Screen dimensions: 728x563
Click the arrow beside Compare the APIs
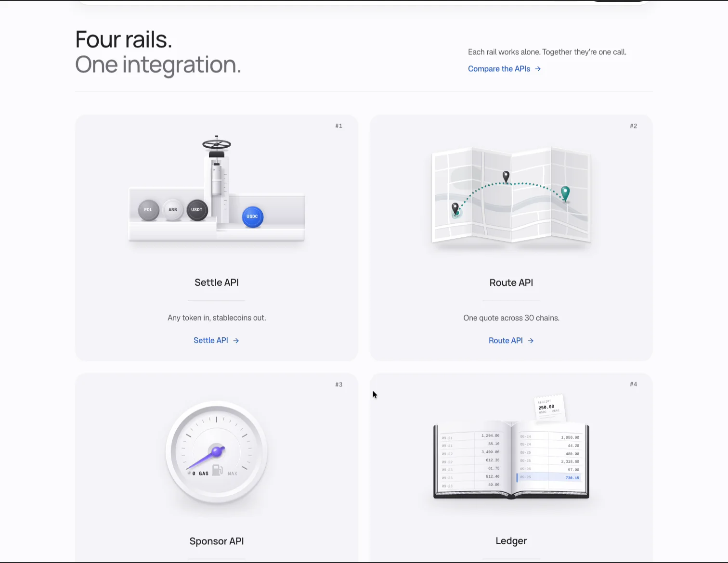pos(538,69)
